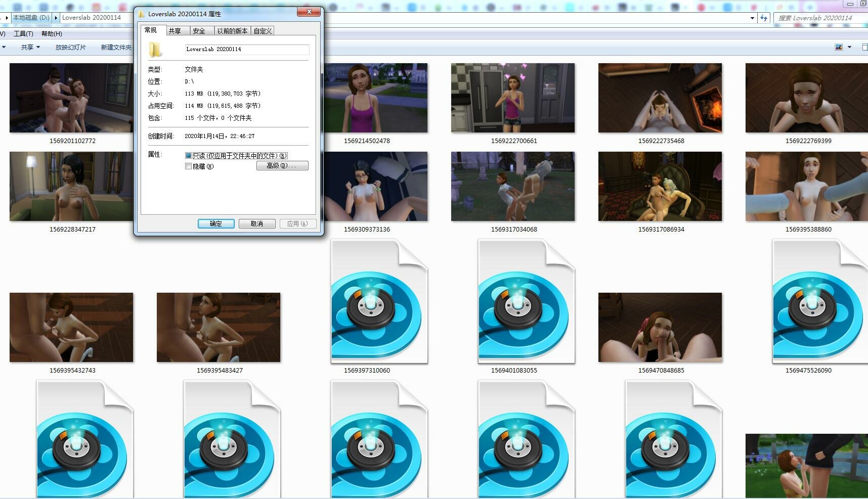The width and height of the screenshot is (868, 499).
Task: Click the 取消 button
Action: [257, 223]
